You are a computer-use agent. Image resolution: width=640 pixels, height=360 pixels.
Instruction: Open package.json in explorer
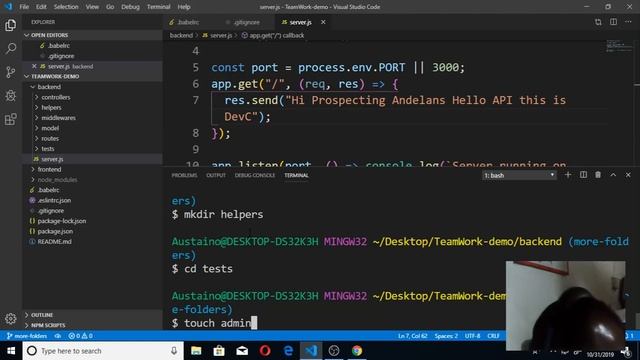coord(55,231)
